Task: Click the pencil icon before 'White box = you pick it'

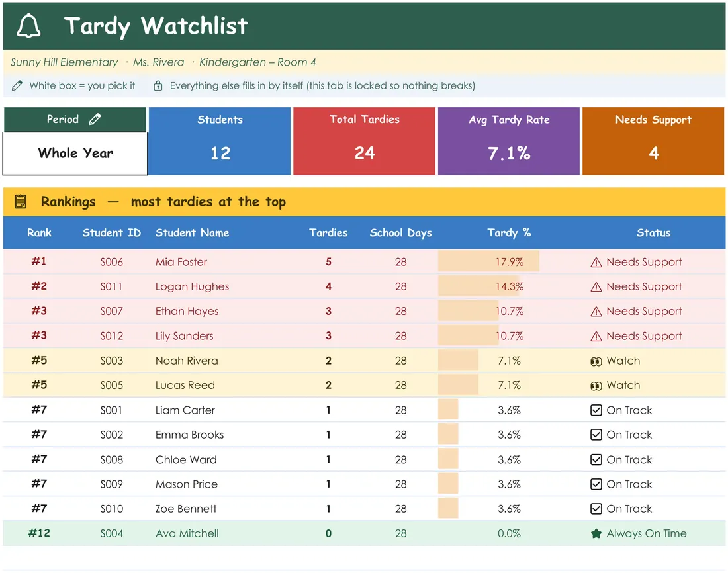Action: pyautogui.click(x=17, y=85)
